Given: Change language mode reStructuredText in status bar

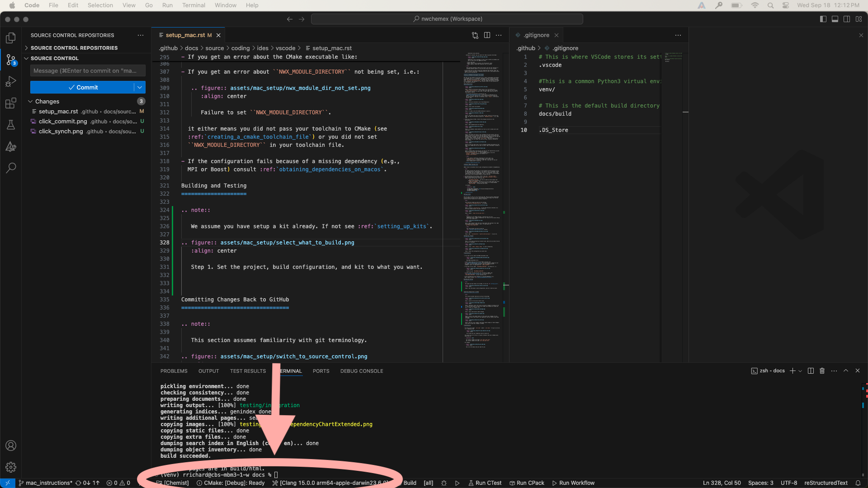Looking at the screenshot, I should (826, 483).
